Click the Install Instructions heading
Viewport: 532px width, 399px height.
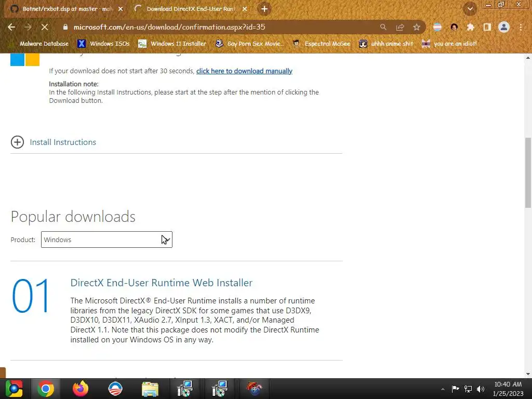coord(63,142)
